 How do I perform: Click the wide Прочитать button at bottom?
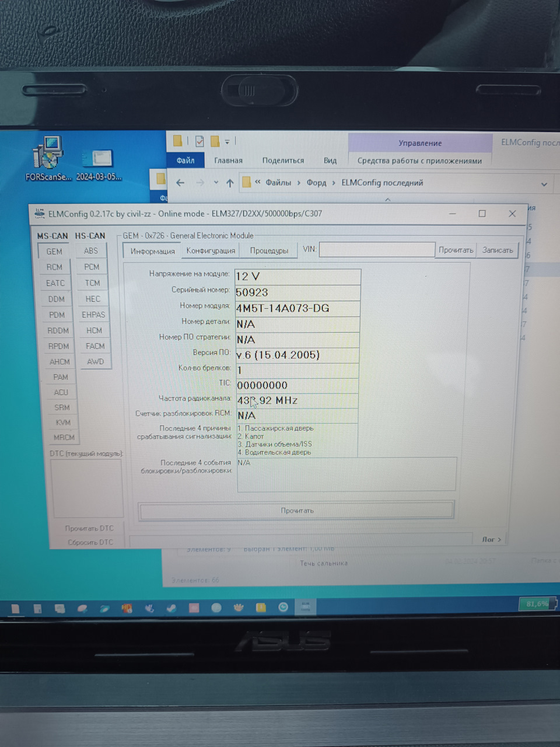pyautogui.click(x=297, y=511)
